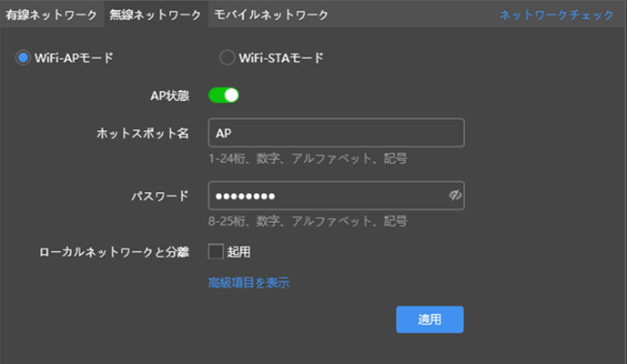Click the ホットスポット名 text label
The height and width of the screenshot is (364, 627).
(142, 133)
